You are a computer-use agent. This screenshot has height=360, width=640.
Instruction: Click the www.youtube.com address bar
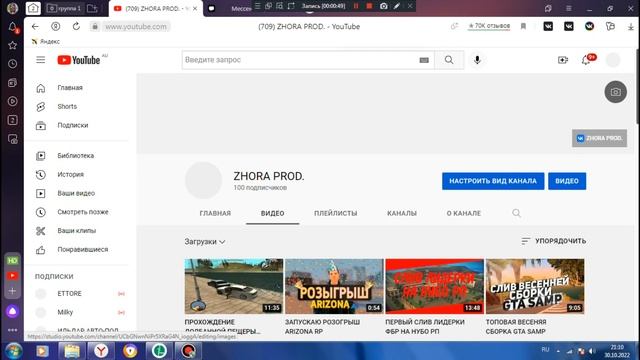tap(136, 27)
